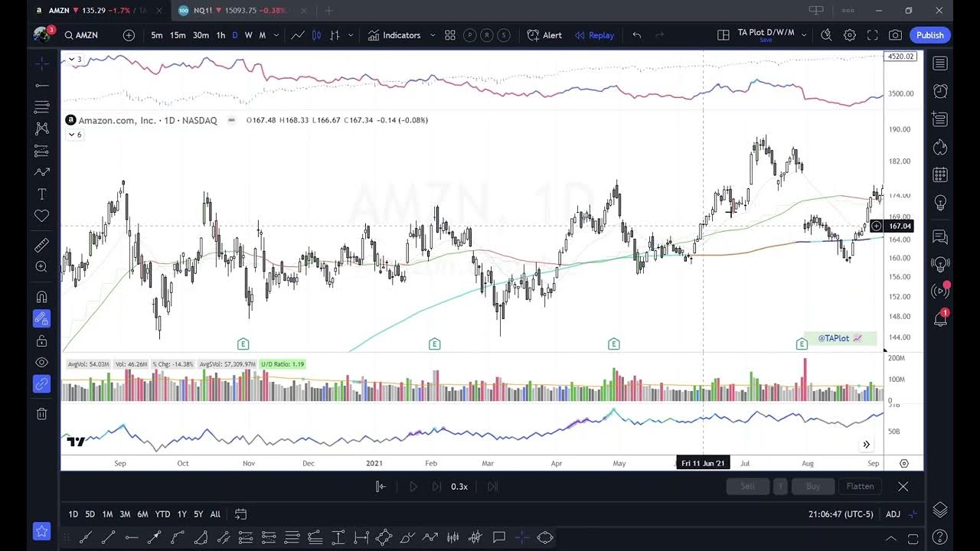Open the XABCD pattern tools
The height and width of the screenshot is (551, 980).
click(x=42, y=129)
